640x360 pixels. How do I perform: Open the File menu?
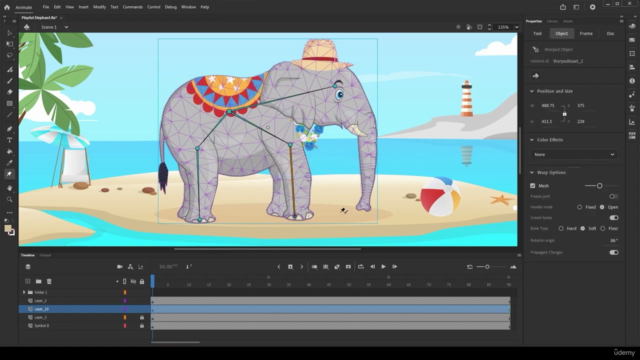pyautogui.click(x=46, y=7)
